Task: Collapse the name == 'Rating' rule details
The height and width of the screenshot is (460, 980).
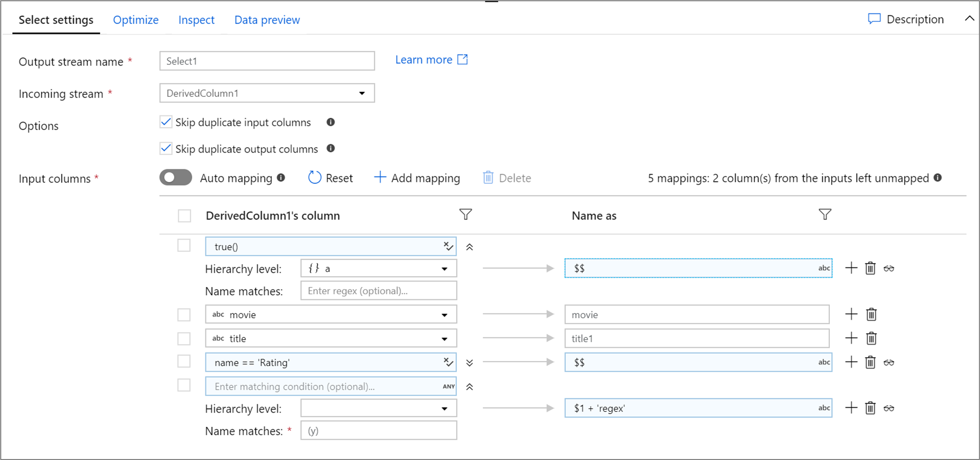Action: (469, 362)
